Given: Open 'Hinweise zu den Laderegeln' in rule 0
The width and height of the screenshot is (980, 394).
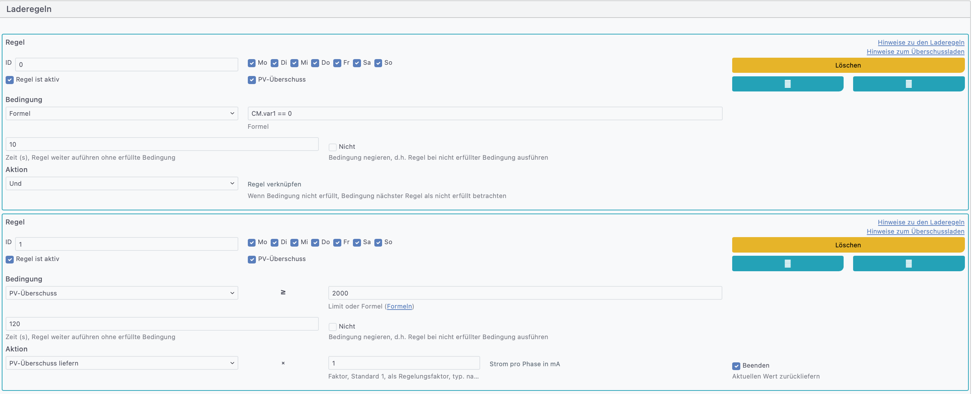Looking at the screenshot, I should coord(921,43).
